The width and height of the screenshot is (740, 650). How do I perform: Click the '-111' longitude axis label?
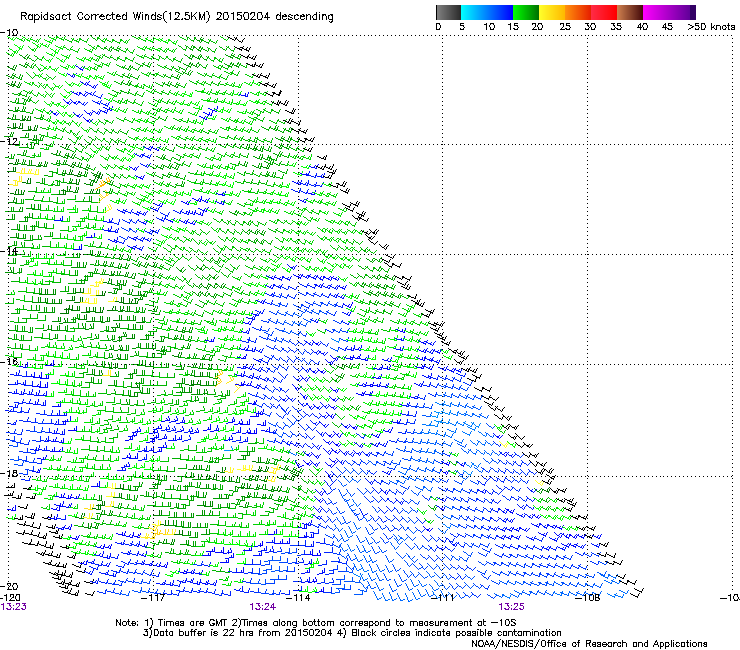click(442, 598)
